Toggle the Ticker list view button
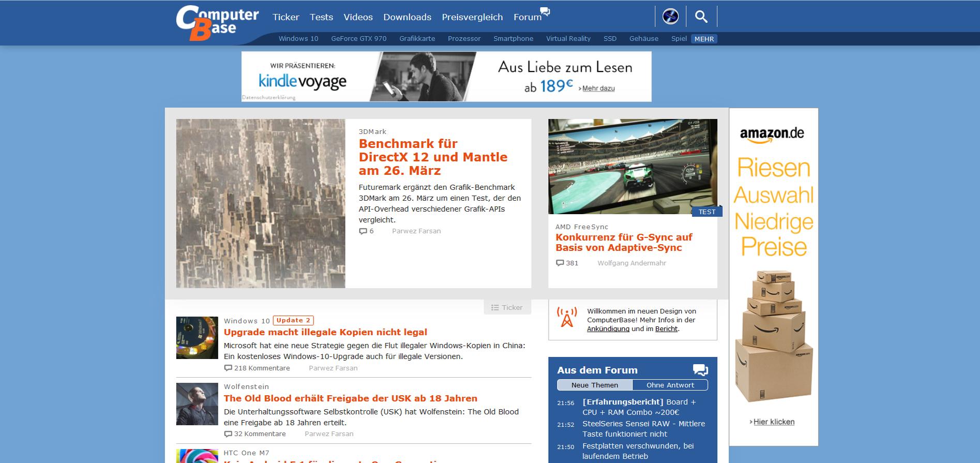The image size is (980, 463). (x=507, y=307)
